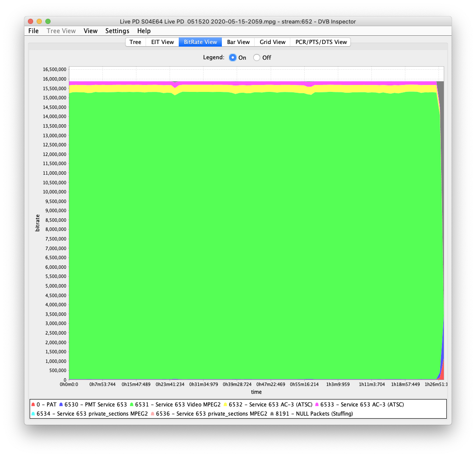Open the Settings menu

(x=117, y=31)
